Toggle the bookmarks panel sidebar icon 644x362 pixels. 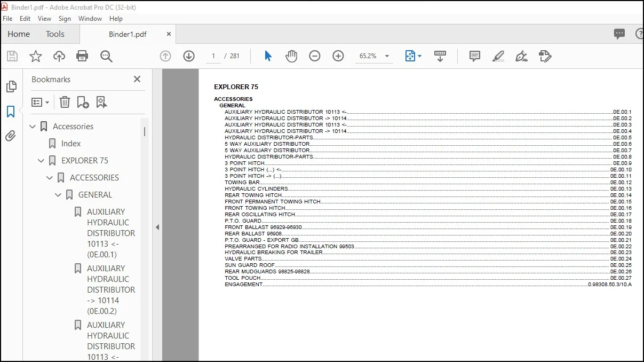pos(11,112)
